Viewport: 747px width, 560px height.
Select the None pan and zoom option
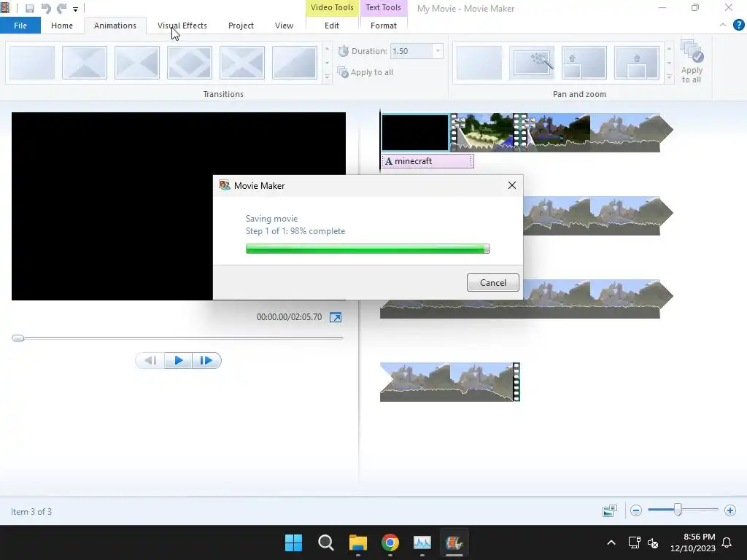[479, 63]
